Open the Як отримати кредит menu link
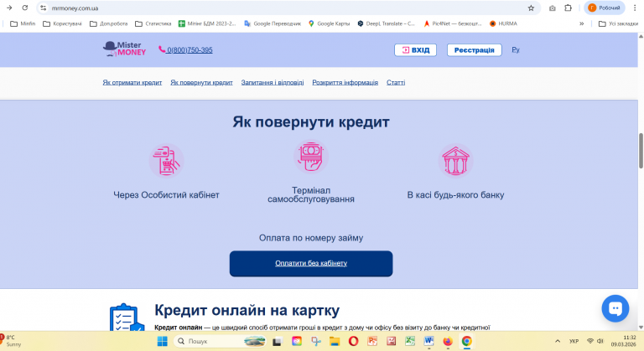The height and width of the screenshot is (351, 644). click(x=132, y=83)
